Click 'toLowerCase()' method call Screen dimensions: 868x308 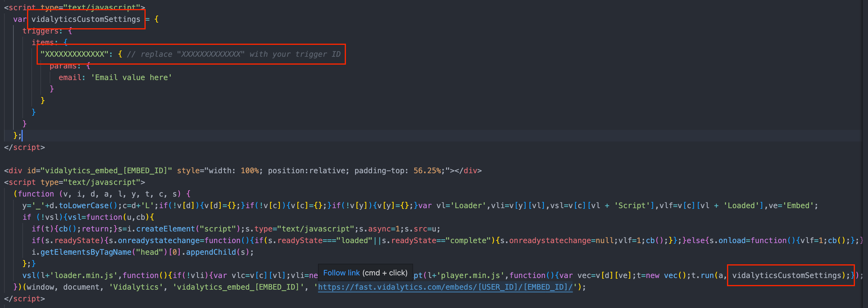click(x=88, y=206)
